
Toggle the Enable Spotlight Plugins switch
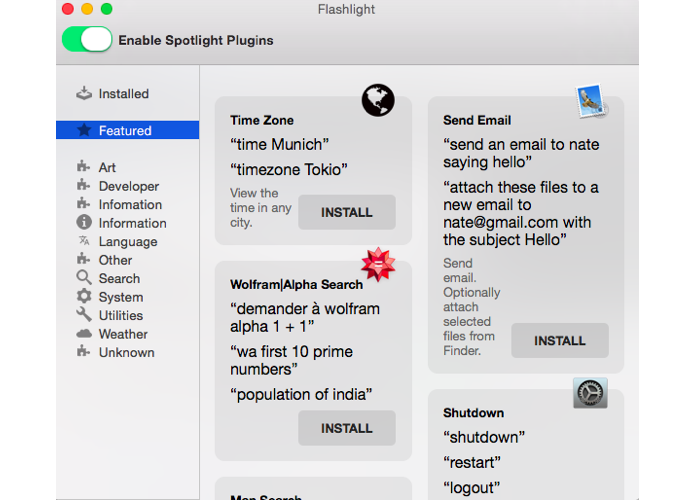[x=87, y=39]
